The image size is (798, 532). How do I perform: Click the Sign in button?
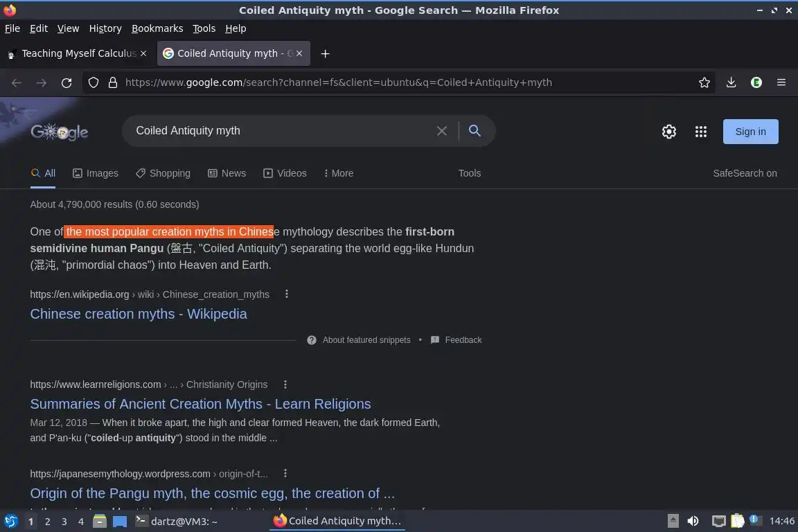751,132
